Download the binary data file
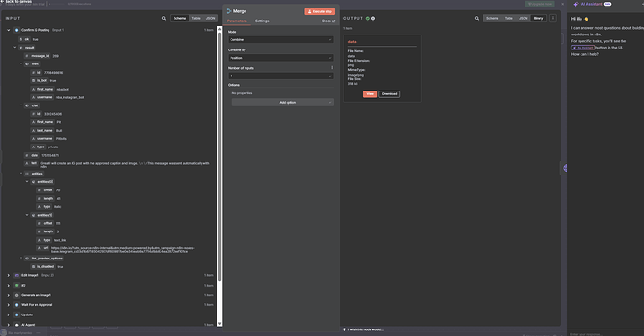 389,94
